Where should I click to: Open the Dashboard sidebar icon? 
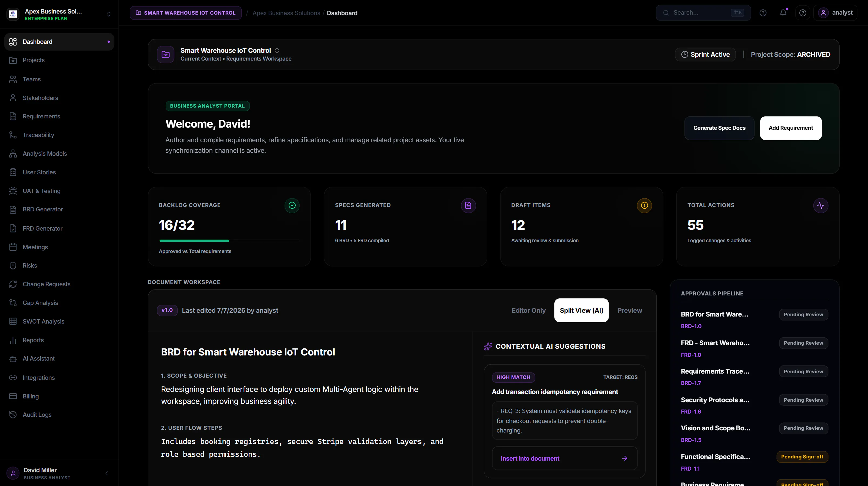[13, 42]
